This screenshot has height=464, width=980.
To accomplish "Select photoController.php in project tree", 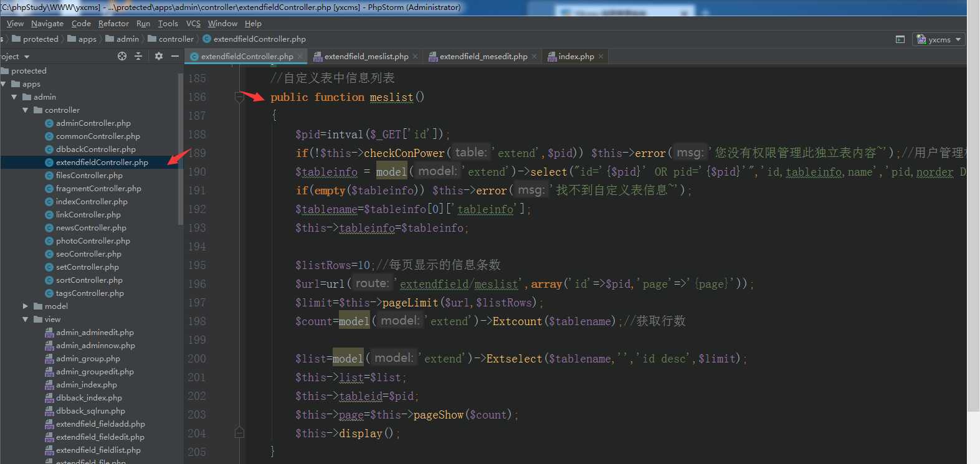I will tap(93, 241).
